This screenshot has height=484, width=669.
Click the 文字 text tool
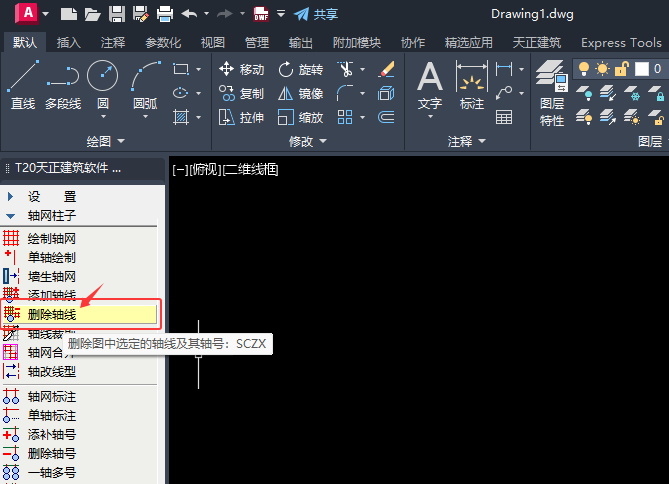click(x=430, y=85)
